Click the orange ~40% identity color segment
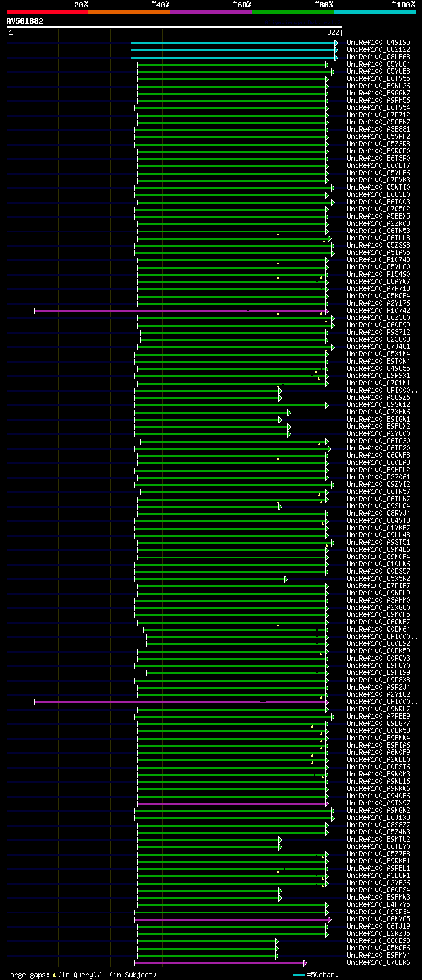This screenshot has height=980, width=422. coord(129,11)
